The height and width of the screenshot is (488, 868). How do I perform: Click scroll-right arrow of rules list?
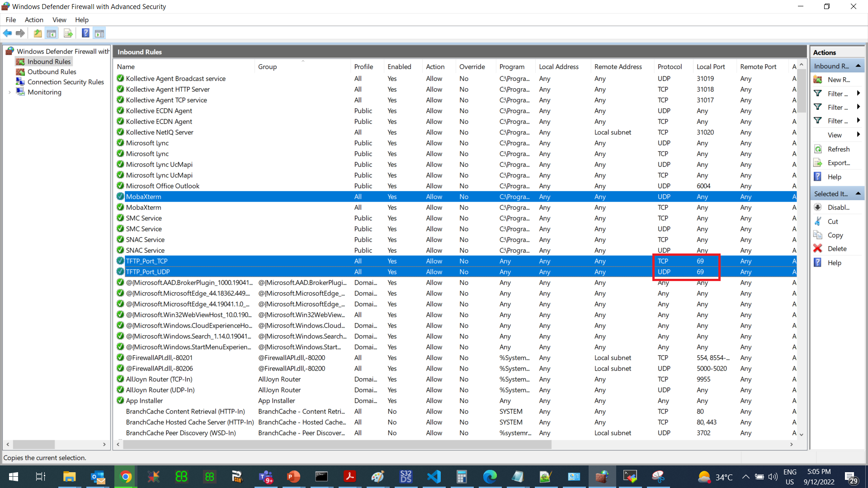(x=791, y=444)
